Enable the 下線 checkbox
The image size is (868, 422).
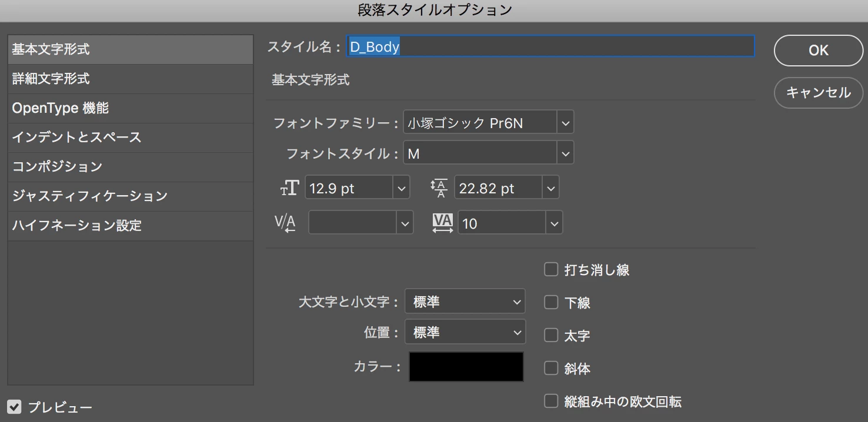click(x=551, y=302)
